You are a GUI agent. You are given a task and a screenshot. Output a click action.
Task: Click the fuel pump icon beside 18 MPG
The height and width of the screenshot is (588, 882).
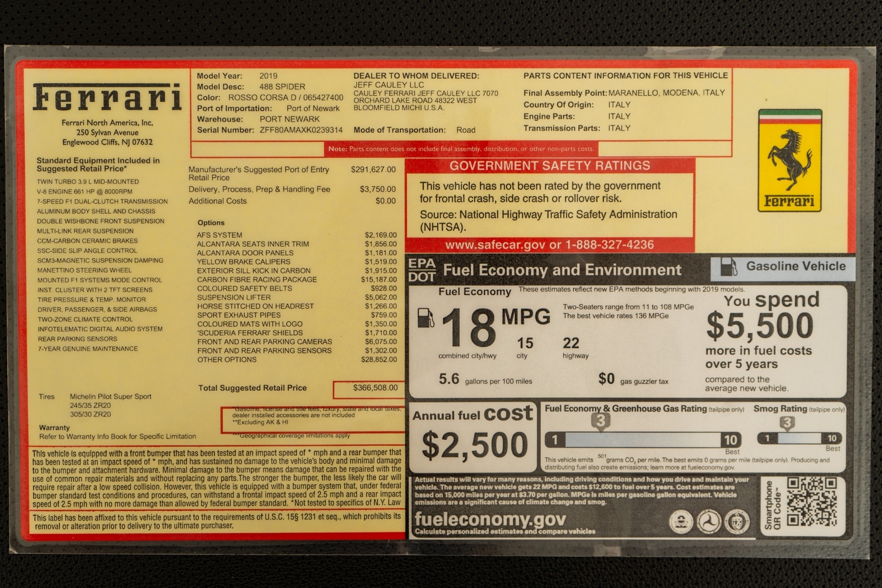(426, 318)
